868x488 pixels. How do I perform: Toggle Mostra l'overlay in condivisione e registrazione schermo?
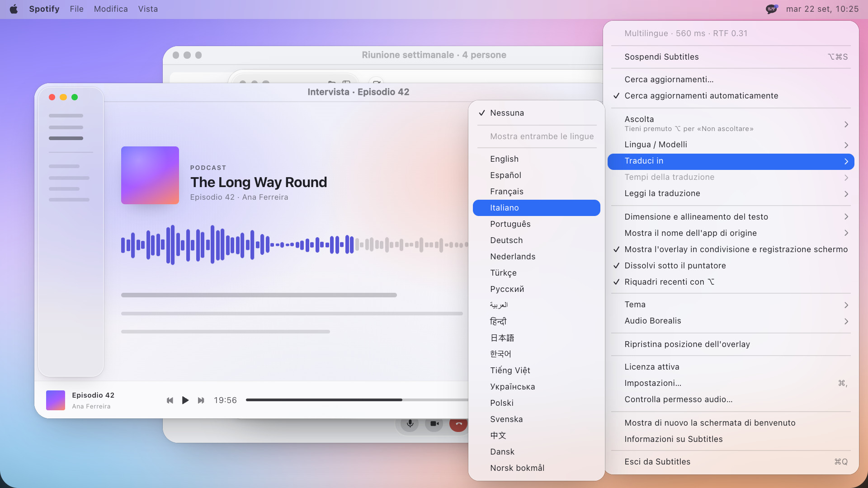731,249
